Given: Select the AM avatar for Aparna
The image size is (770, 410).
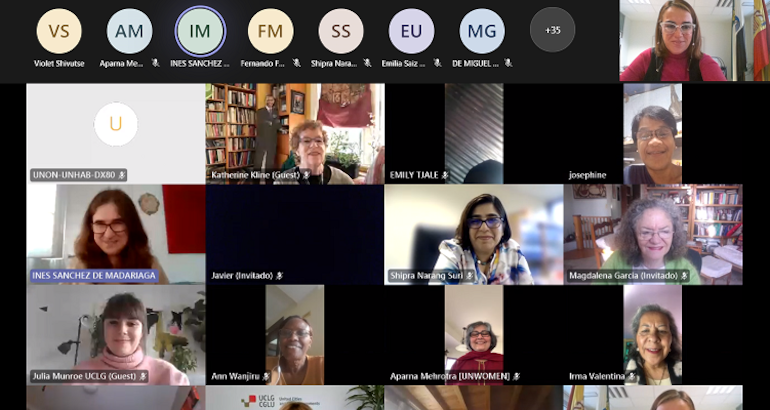Looking at the screenshot, I should [129, 31].
